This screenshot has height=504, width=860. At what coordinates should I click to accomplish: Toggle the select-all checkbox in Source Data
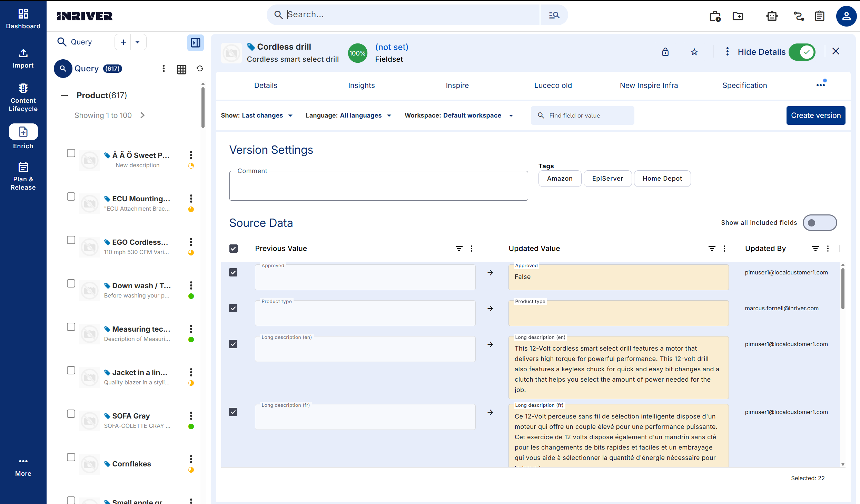pos(234,249)
